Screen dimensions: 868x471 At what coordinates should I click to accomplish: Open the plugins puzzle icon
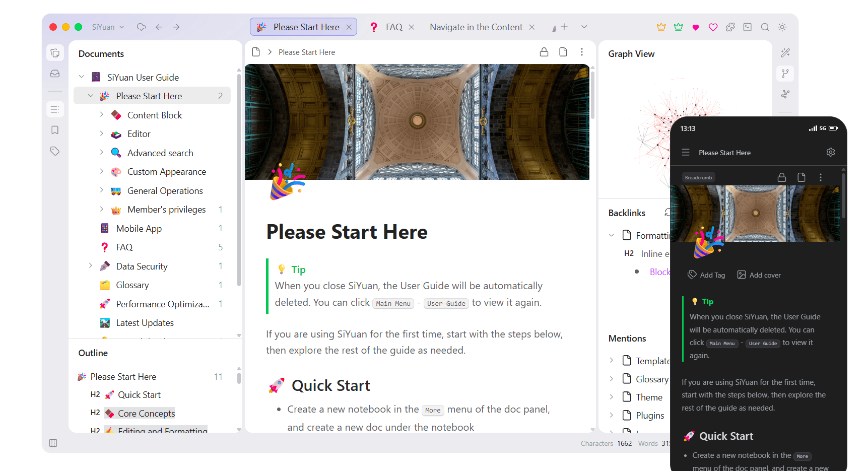point(730,27)
